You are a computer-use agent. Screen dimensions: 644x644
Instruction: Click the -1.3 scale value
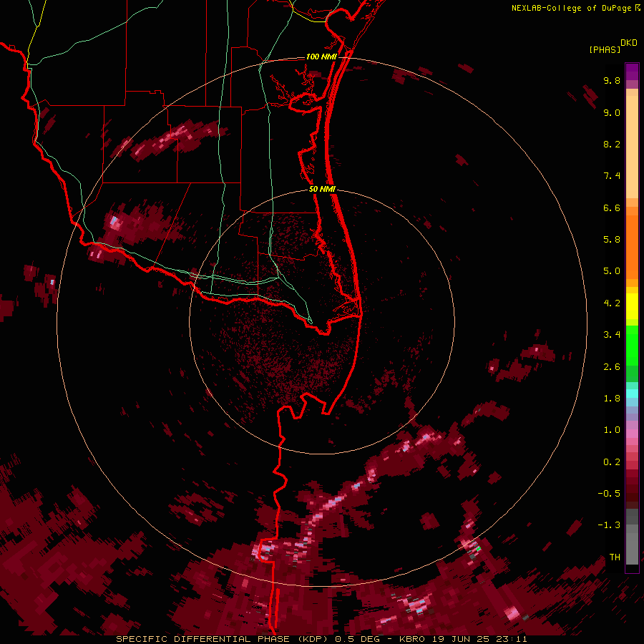tap(609, 525)
